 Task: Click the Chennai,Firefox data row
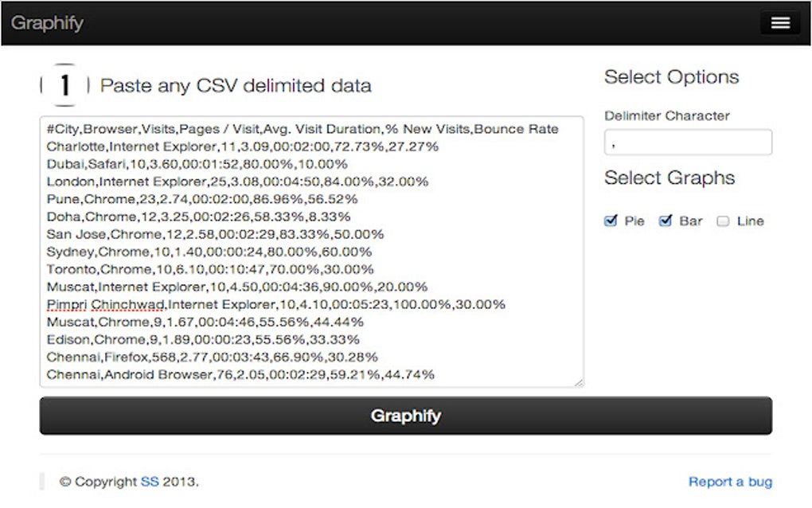coord(212,357)
